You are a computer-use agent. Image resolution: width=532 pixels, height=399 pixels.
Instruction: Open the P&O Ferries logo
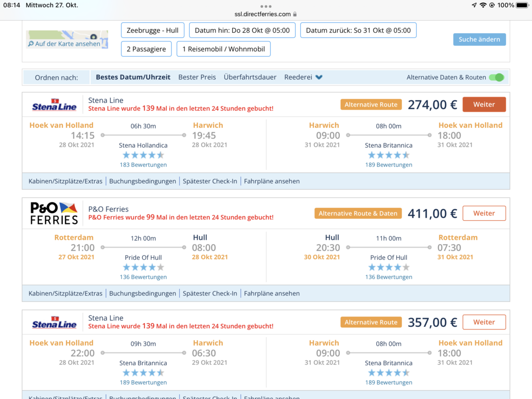(54, 213)
